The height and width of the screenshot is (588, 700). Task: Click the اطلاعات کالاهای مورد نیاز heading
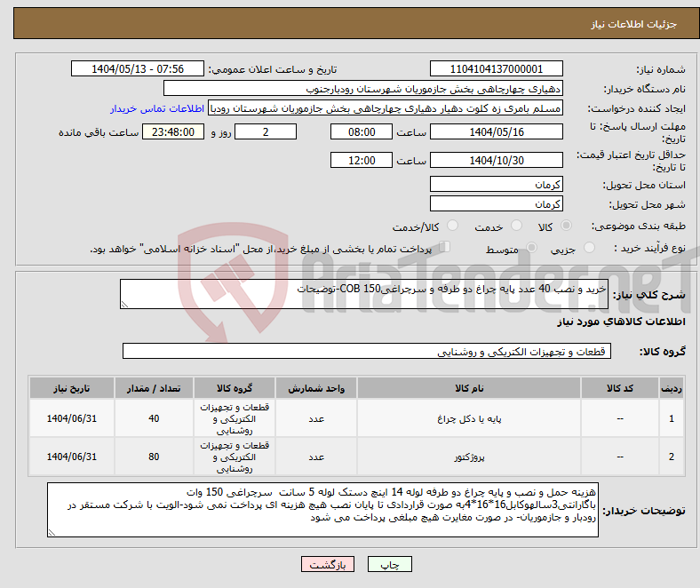pos(621,322)
